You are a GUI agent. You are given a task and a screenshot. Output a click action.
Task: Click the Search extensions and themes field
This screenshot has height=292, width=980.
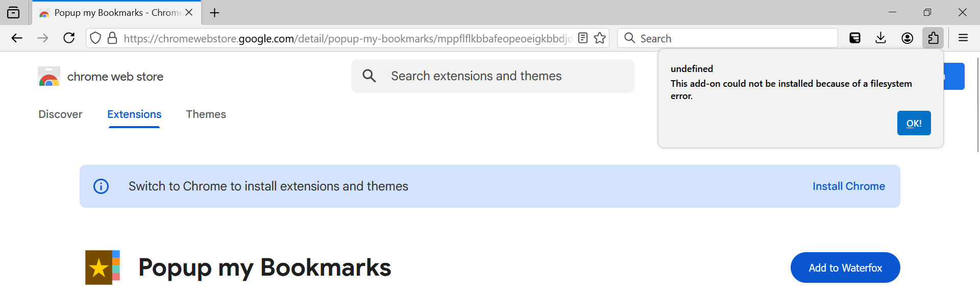point(493,76)
